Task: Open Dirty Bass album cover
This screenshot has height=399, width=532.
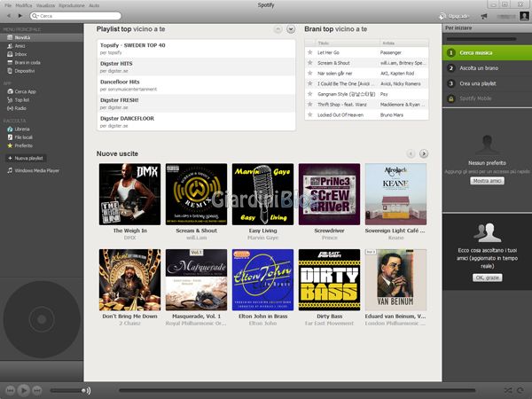Action: (329, 279)
